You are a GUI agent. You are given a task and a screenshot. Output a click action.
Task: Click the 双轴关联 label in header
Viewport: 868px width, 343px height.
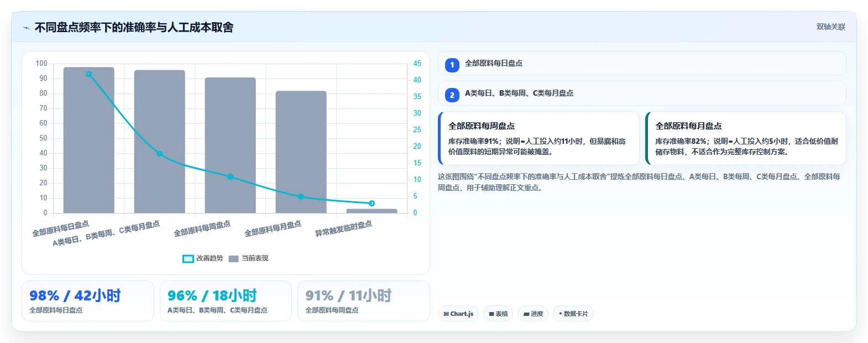[831, 27]
